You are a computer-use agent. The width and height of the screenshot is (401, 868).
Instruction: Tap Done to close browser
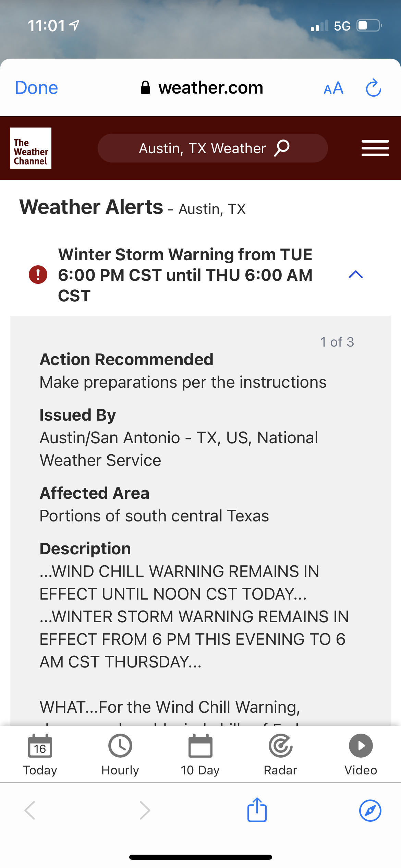point(37,88)
